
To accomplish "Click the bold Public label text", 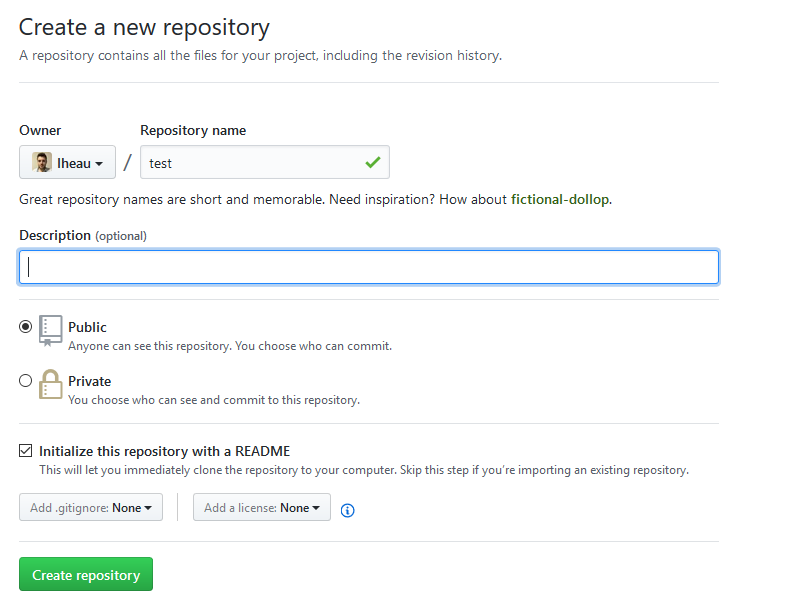I will click(87, 327).
